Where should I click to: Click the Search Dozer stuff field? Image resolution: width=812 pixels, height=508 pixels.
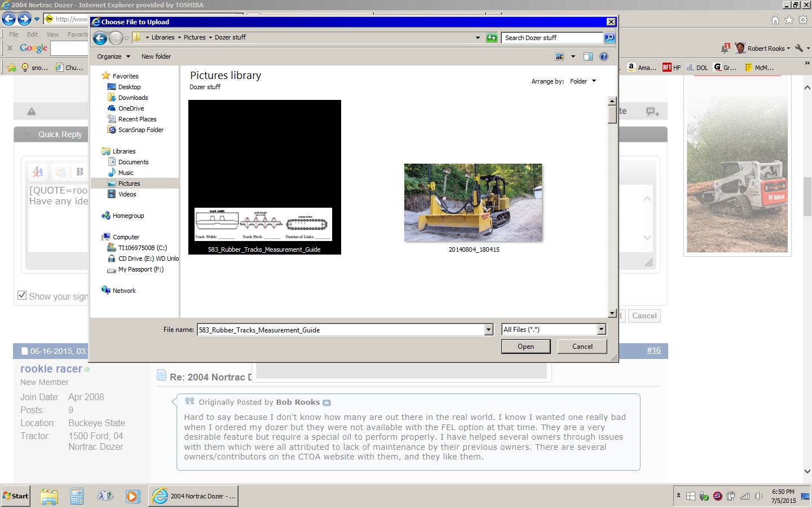point(551,38)
